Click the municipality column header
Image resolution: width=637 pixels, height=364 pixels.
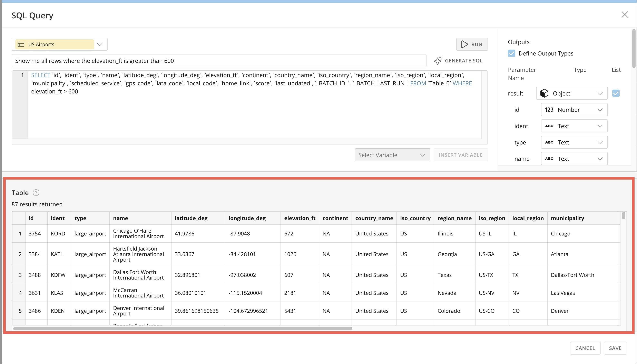[567, 218]
